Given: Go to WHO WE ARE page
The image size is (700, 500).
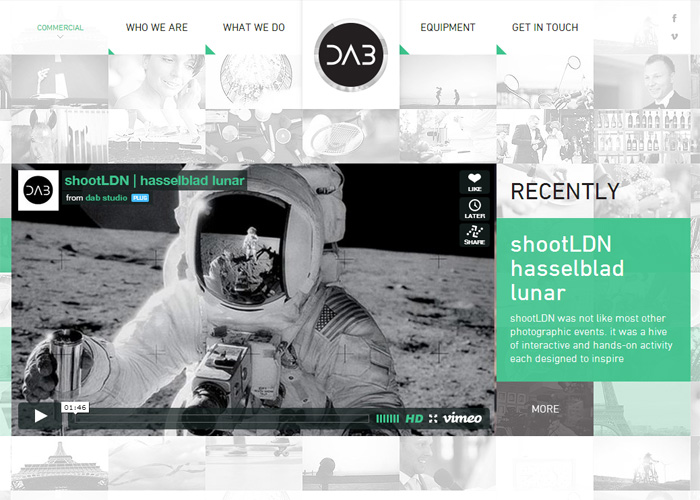Looking at the screenshot, I should coord(157,28).
